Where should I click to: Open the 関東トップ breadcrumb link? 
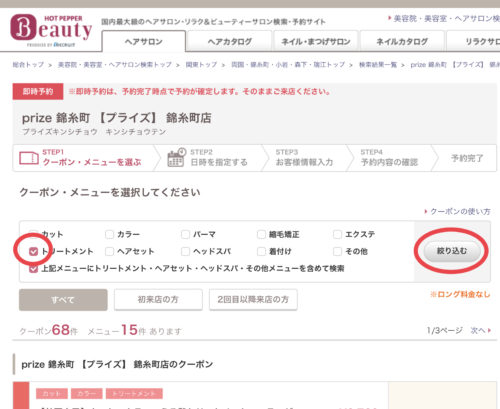pyautogui.click(x=201, y=64)
